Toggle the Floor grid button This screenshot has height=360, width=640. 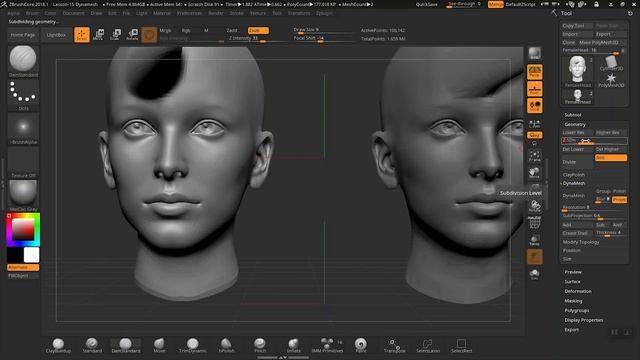tap(534, 89)
